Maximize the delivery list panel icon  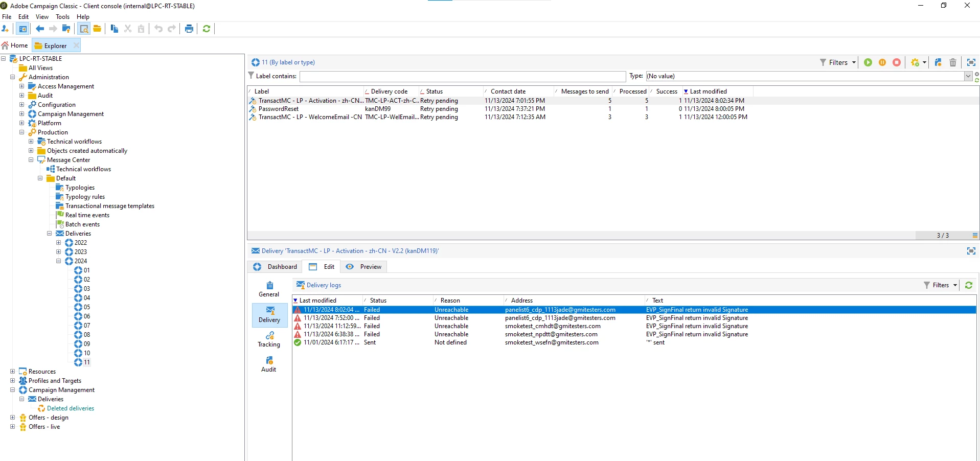[x=971, y=62]
